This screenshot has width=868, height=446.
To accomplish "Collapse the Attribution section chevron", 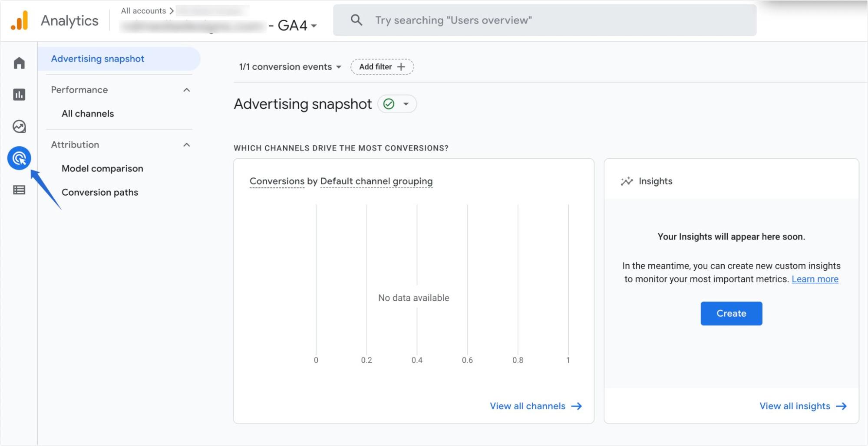I will click(x=187, y=145).
